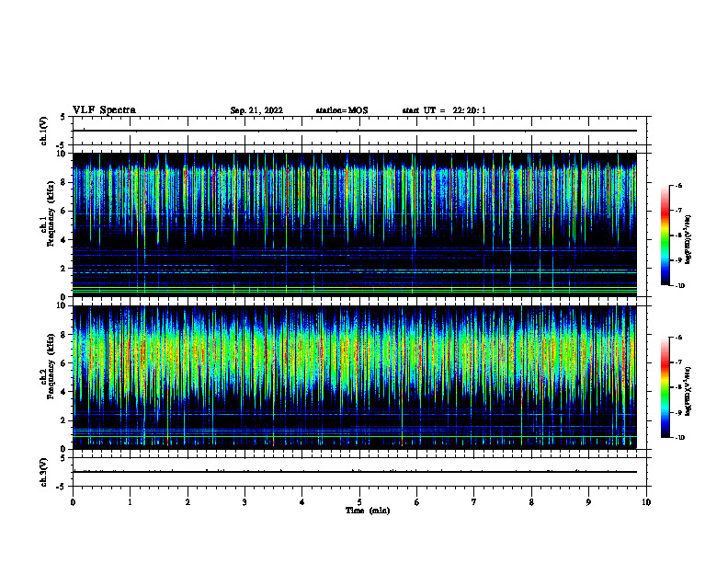Image resolution: width=728 pixels, height=563 pixels.
Task: Select the date text "Sep. 21, 2022"
Action: pyautogui.click(x=256, y=110)
